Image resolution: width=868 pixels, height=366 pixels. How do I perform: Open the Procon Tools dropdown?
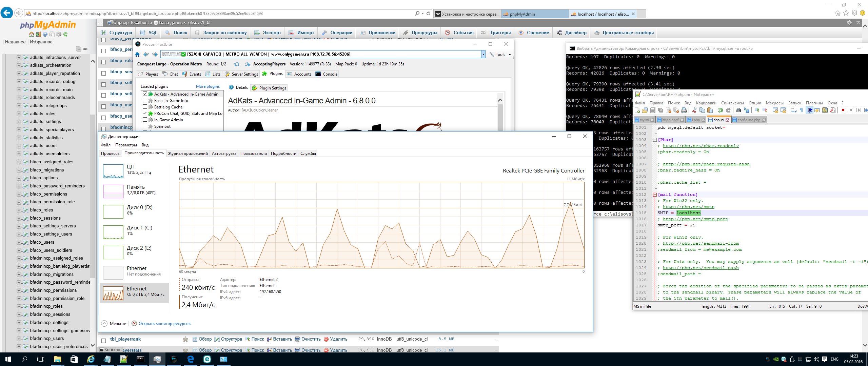tap(500, 55)
